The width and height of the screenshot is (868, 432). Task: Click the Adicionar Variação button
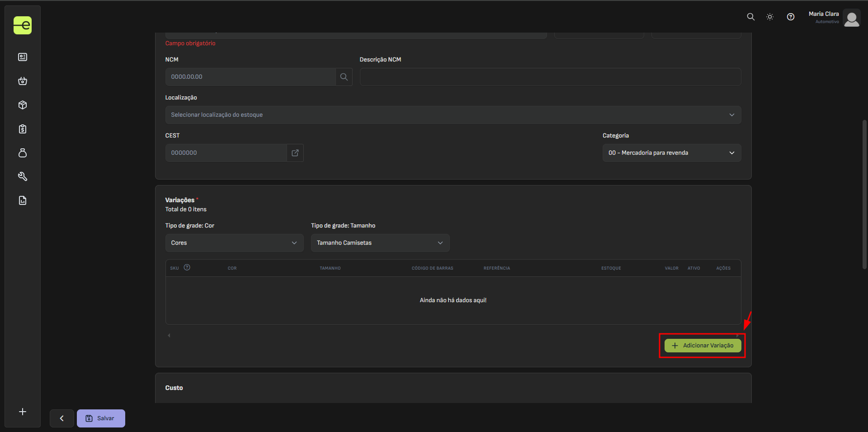[703, 346]
